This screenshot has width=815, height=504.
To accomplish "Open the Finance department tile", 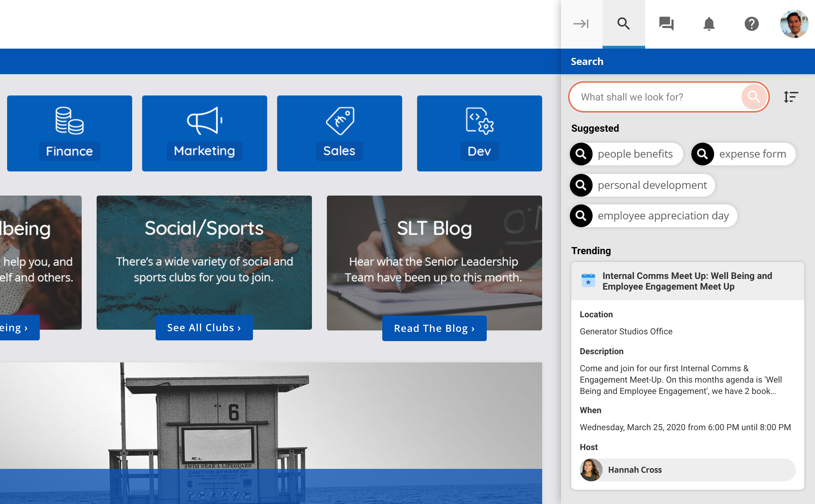I will coord(70,133).
